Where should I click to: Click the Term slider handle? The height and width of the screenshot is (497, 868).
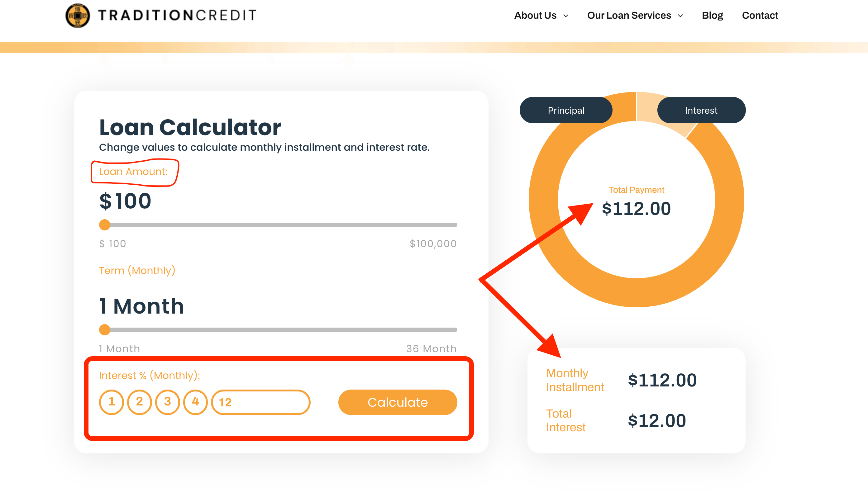[104, 330]
